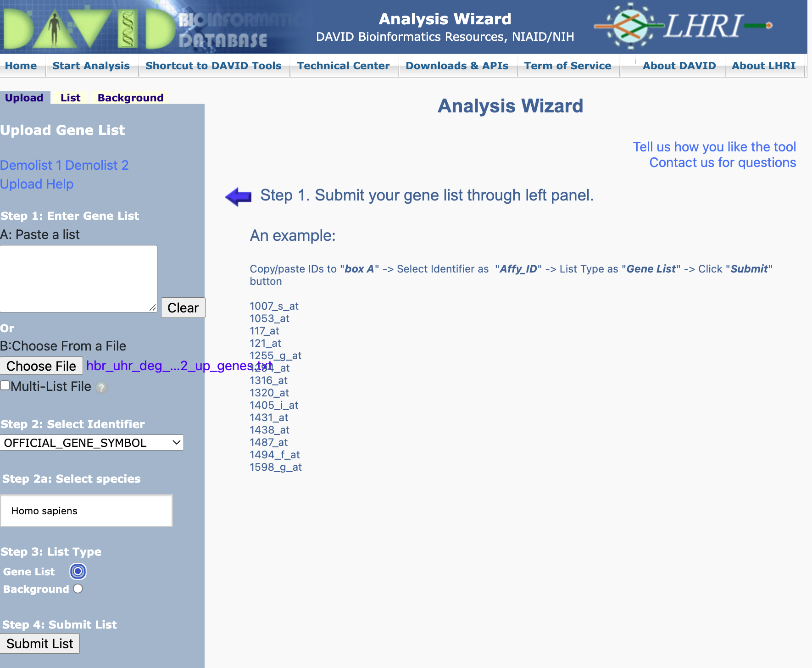Open the Technical Center menu item
The image size is (812, 668).
click(343, 66)
